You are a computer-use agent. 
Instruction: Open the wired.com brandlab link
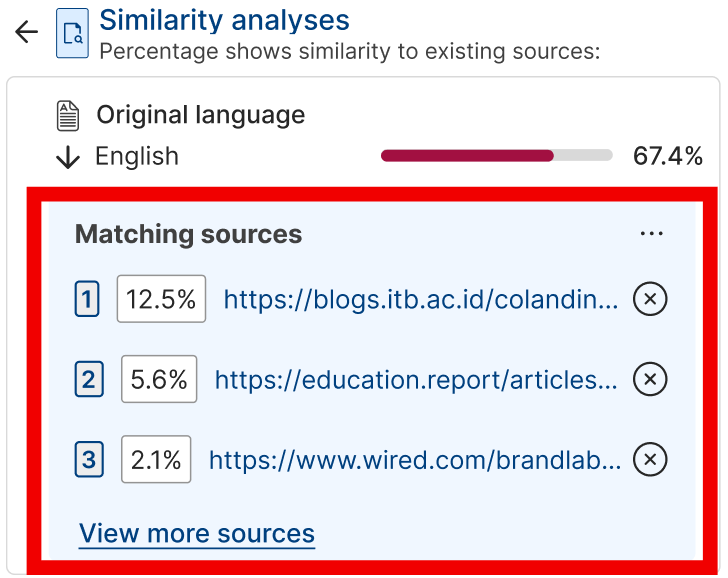[x=415, y=460]
